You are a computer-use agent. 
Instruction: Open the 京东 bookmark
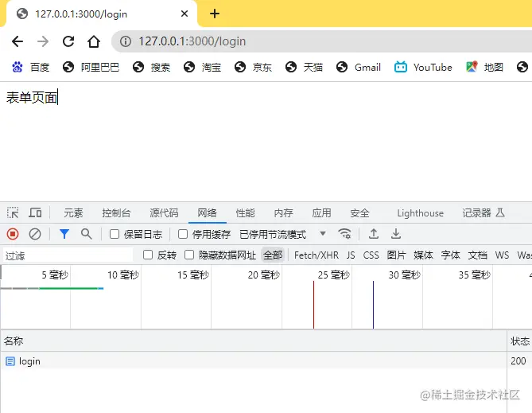click(253, 68)
